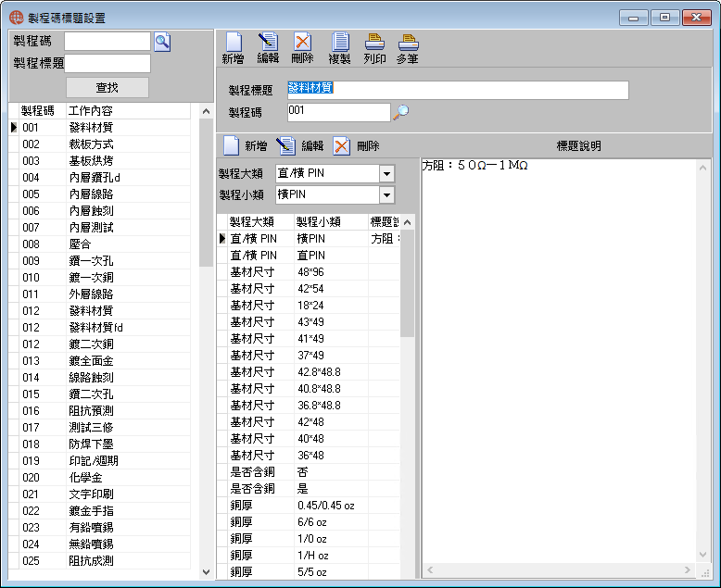The image size is (721, 588).
Task: Select the 直PIN row in detail grid
Action: click(x=309, y=256)
